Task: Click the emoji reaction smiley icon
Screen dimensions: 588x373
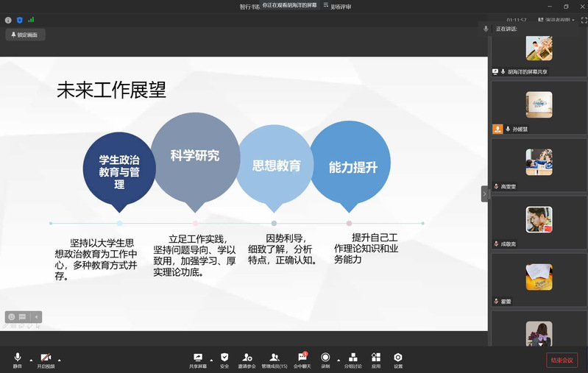Action: tap(12, 317)
